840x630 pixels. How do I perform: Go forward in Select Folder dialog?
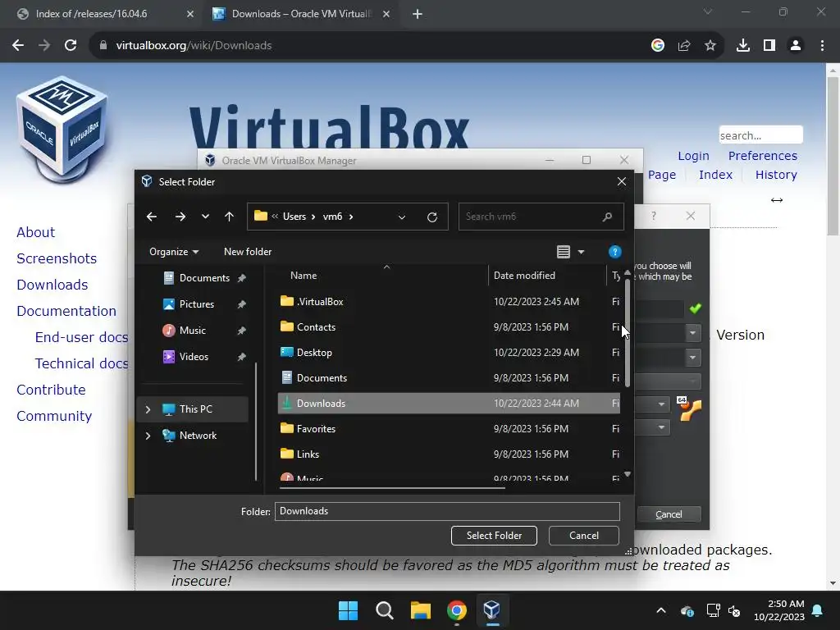click(x=180, y=217)
